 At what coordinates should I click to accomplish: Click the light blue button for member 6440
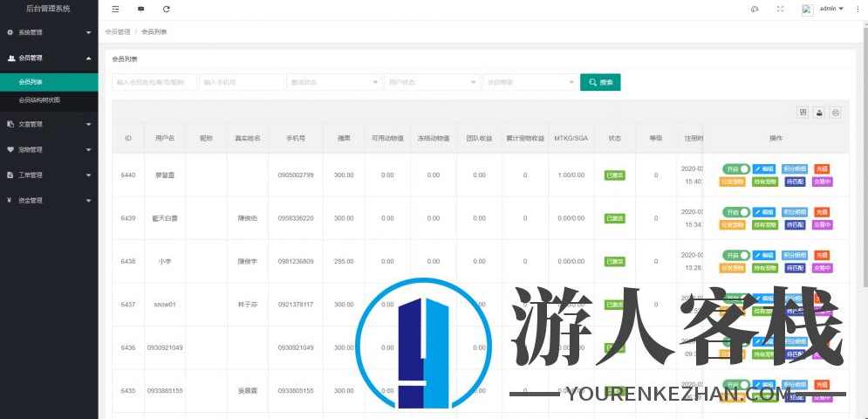click(x=795, y=168)
